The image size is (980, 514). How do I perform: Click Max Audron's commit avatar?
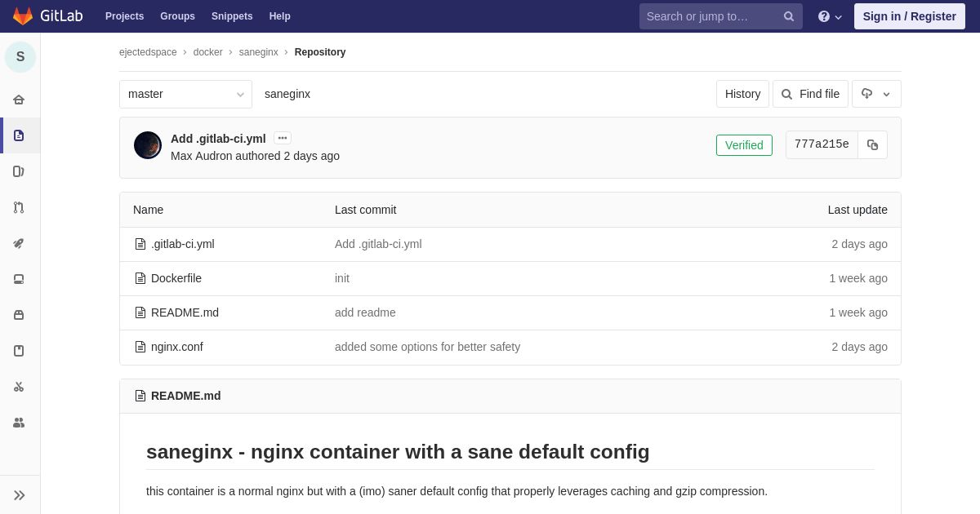pos(148,145)
